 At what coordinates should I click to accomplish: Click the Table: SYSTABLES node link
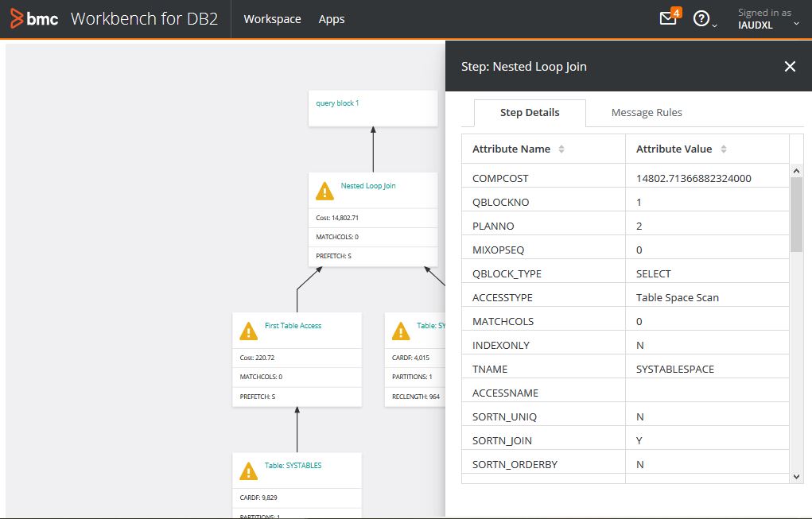[x=293, y=465]
